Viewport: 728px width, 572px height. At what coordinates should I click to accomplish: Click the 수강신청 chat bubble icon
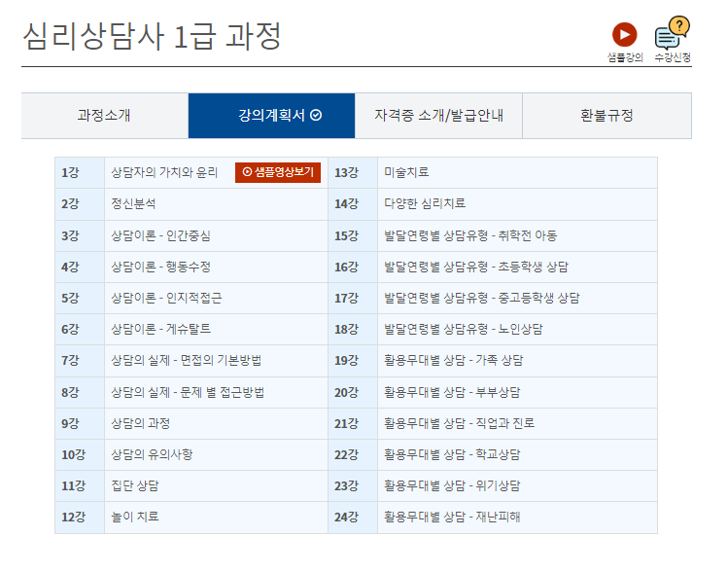(671, 35)
